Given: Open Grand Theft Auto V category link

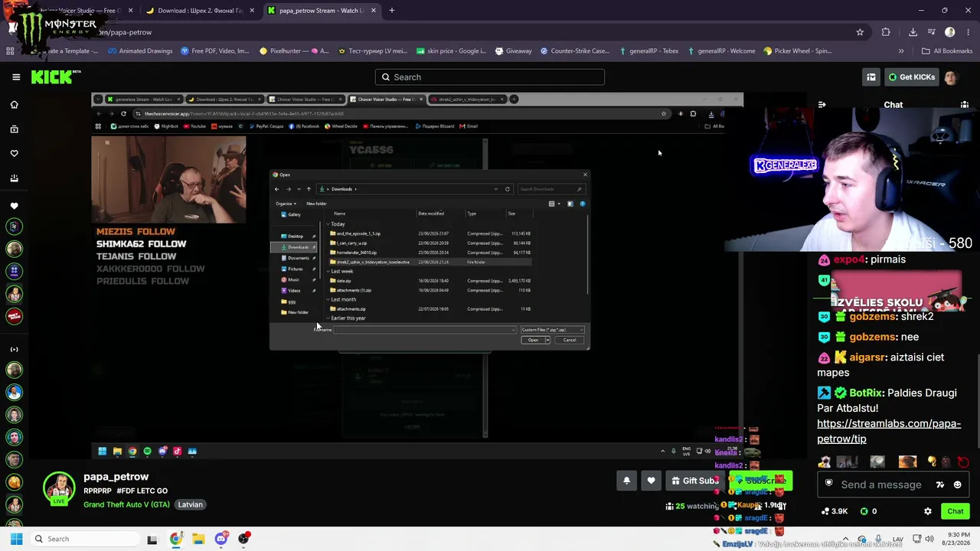Looking at the screenshot, I should coord(126,505).
